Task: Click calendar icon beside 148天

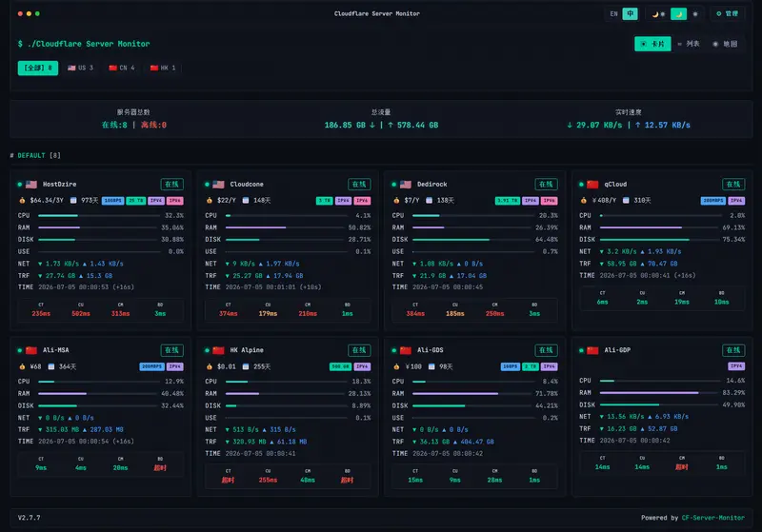Action: 246,201
